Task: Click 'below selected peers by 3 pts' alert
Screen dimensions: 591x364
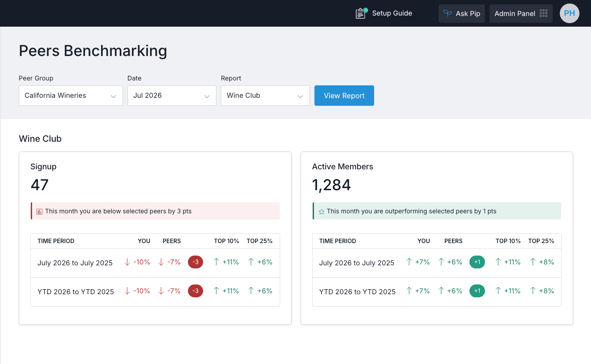Action: (155, 211)
